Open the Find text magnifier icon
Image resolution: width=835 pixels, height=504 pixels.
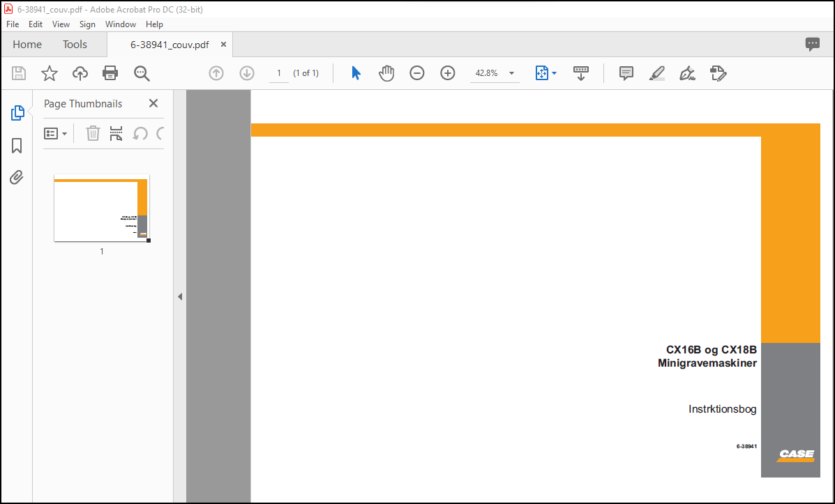[x=142, y=73]
